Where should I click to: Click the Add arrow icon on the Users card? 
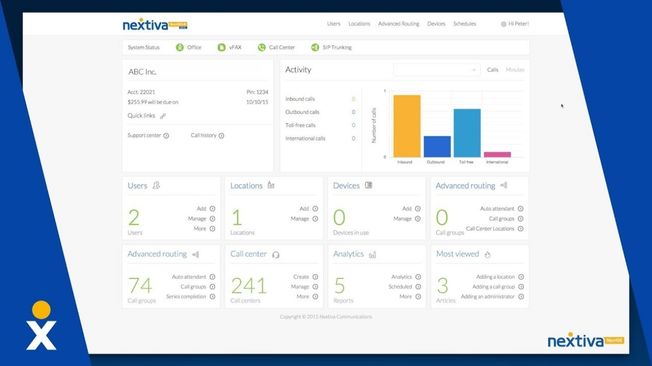(212, 209)
